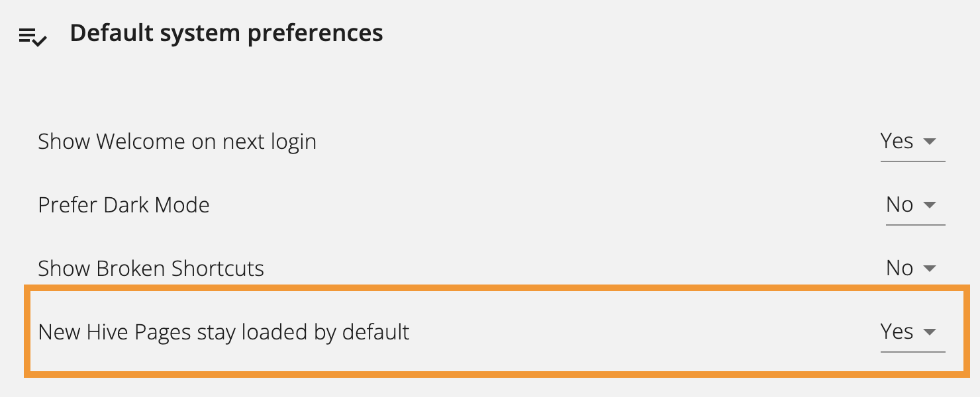Expand the New Hive Pages stay loaded dropdown
980x397 pixels.
pyautogui.click(x=912, y=333)
